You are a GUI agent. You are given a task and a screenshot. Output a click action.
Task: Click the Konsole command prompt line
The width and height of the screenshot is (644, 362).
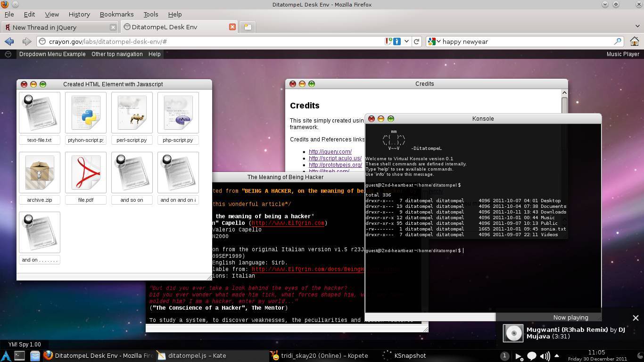(x=414, y=251)
